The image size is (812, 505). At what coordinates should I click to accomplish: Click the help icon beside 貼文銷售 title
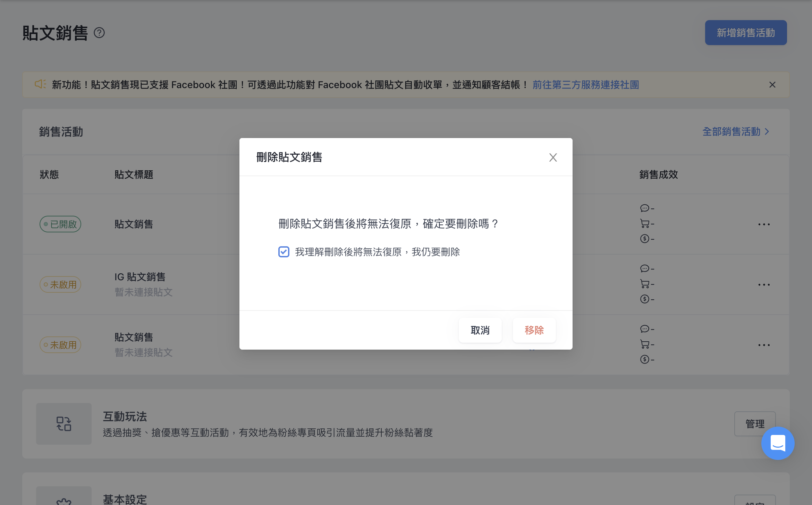[x=99, y=33]
